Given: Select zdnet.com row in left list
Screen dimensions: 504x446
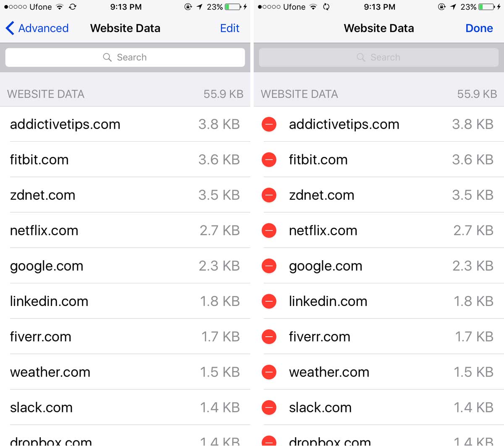Looking at the screenshot, I should pos(125,195).
